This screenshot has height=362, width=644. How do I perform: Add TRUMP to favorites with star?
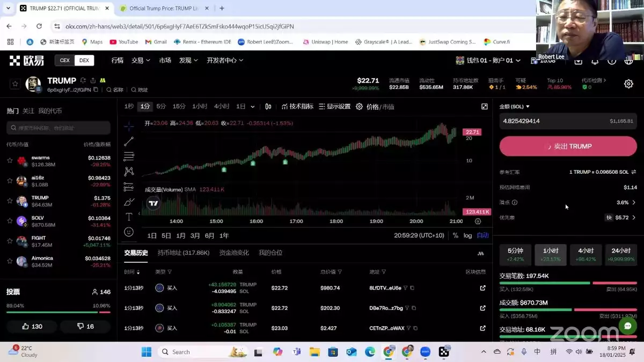pyautogui.click(x=15, y=84)
